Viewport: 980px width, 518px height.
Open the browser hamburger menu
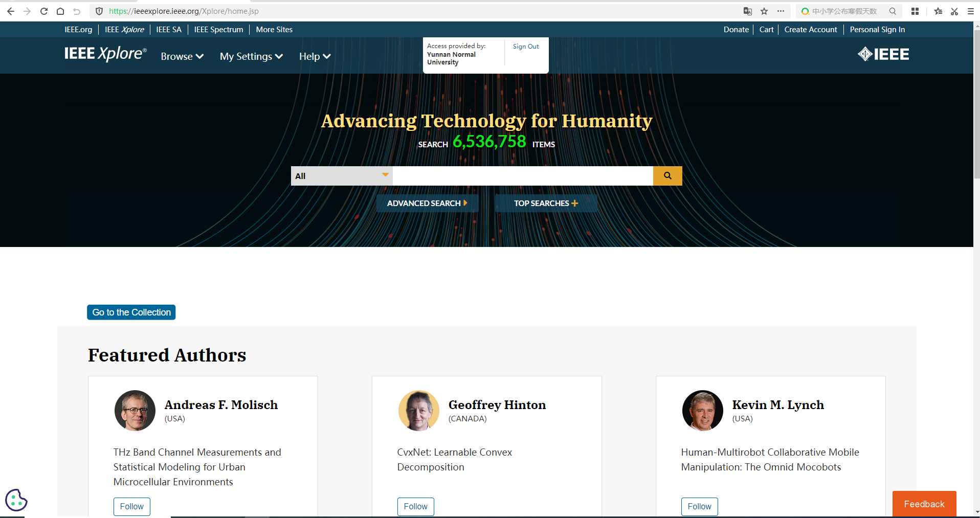tap(970, 11)
